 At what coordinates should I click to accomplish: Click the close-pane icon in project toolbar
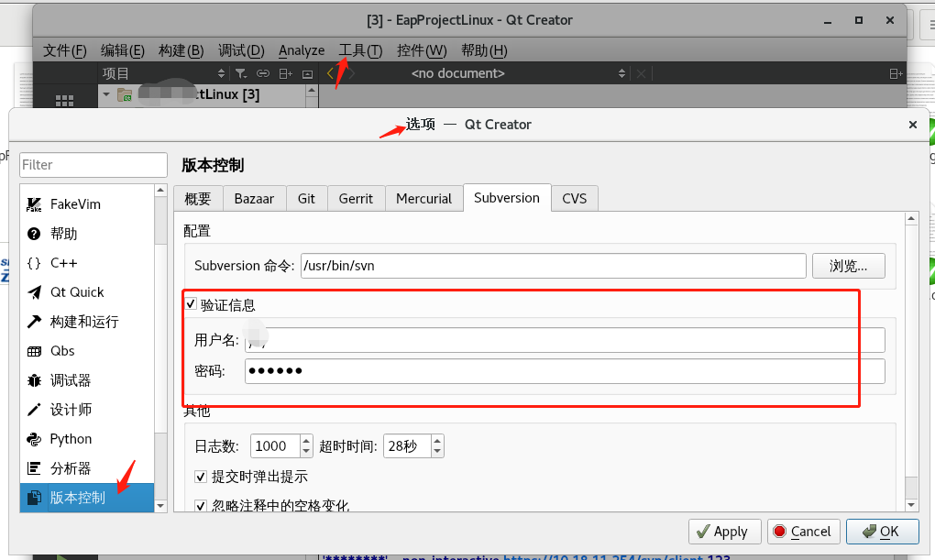pyautogui.click(x=308, y=74)
